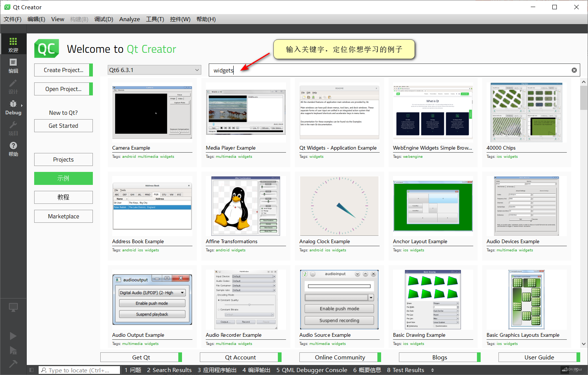The image size is (588, 375).
Task: Open the Qt6 6.3.1 version dropdown
Action: click(155, 70)
